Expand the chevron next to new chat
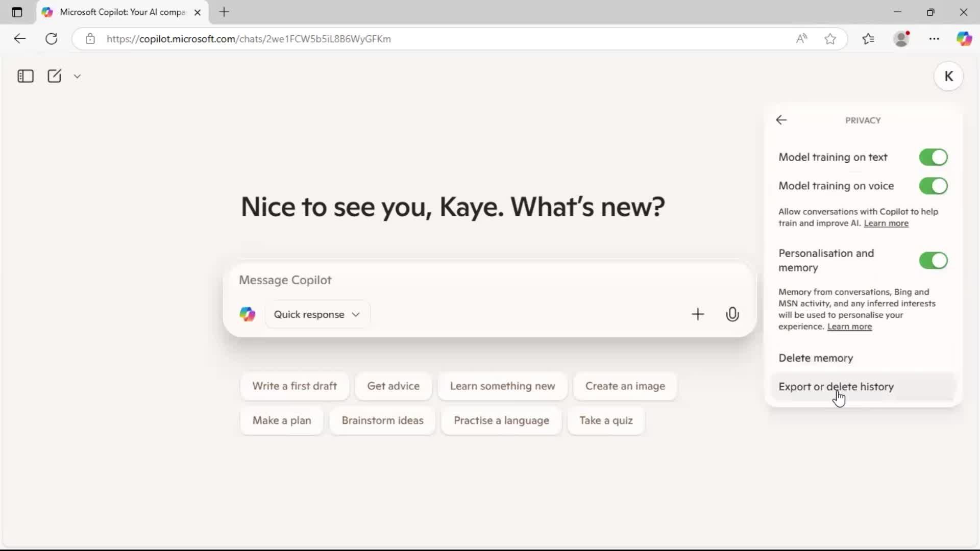 77,77
